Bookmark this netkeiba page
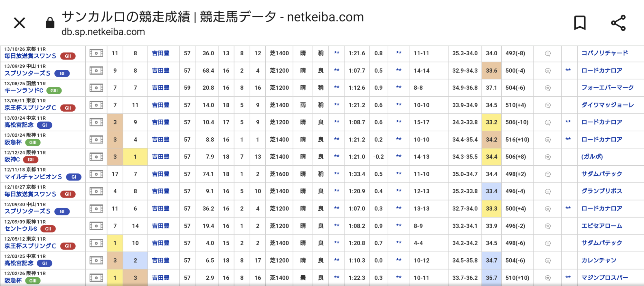Screen dimensions: 644x286 tap(580, 23)
